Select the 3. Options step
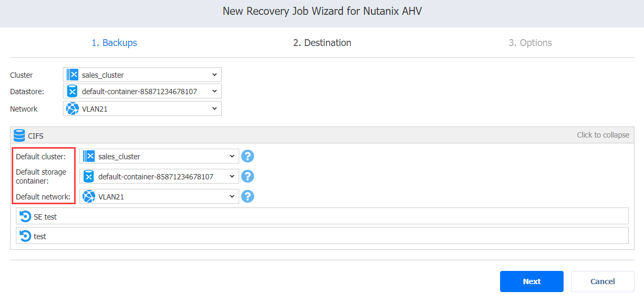This screenshot has height=300, width=644. (x=530, y=43)
